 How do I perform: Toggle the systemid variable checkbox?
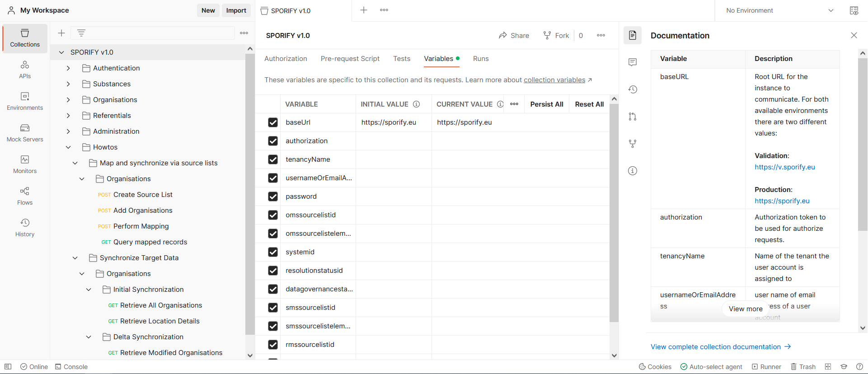click(x=273, y=252)
